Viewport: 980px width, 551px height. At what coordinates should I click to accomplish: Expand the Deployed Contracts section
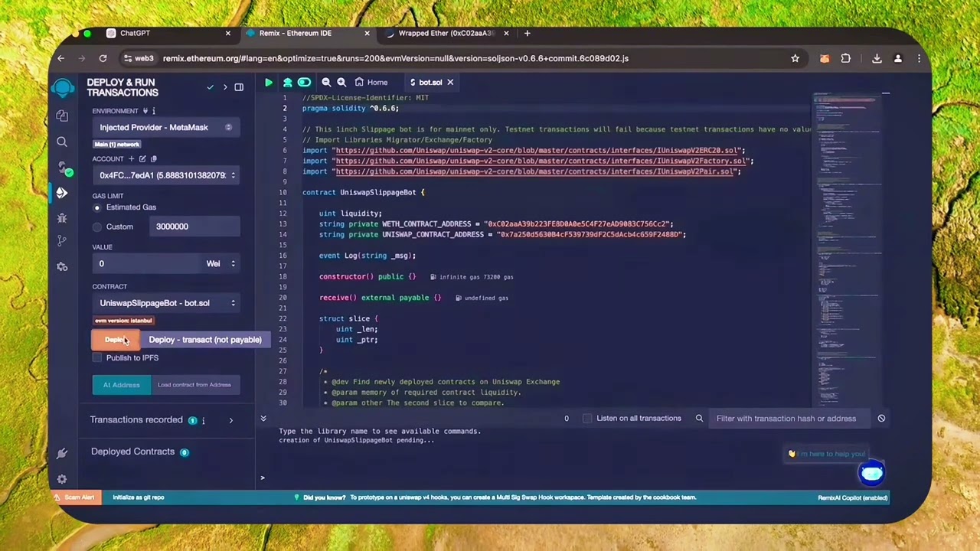(133, 452)
